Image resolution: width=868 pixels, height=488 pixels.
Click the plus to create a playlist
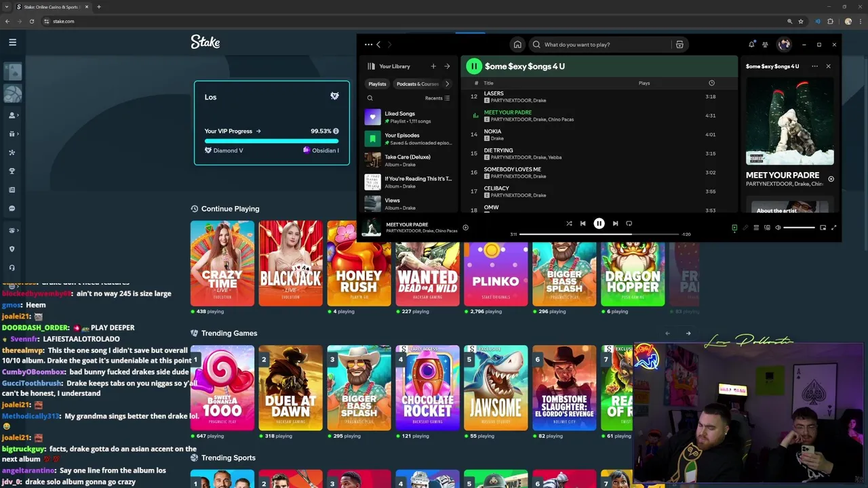pos(433,66)
